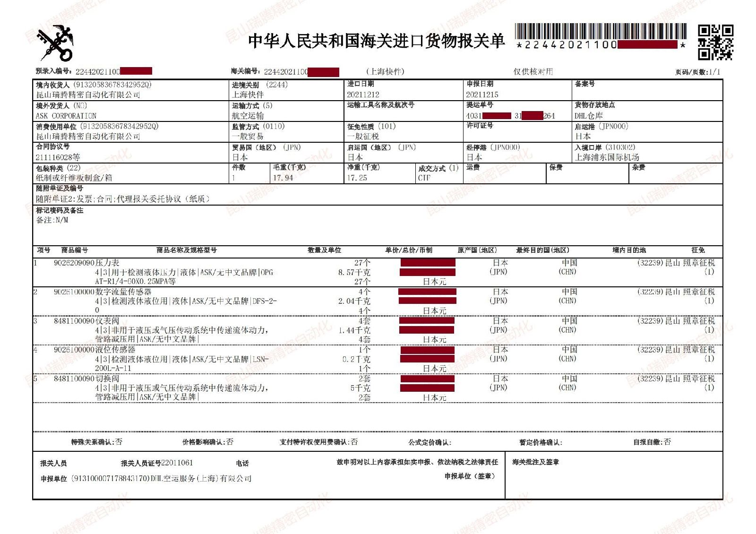
Task: Click the net weight value 17.25
Action: pyautogui.click(x=357, y=178)
